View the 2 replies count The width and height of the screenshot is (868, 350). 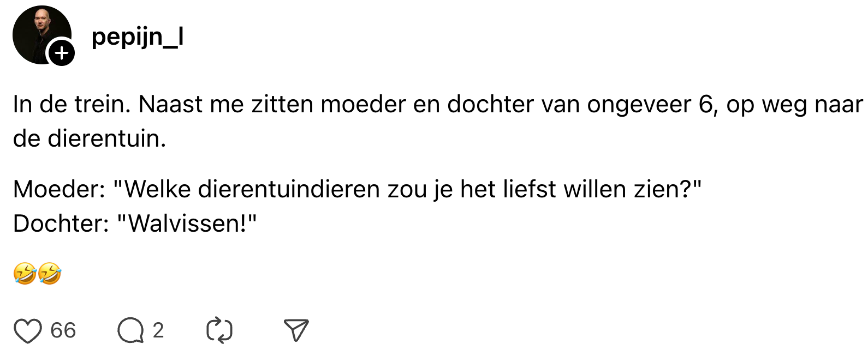click(158, 330)
